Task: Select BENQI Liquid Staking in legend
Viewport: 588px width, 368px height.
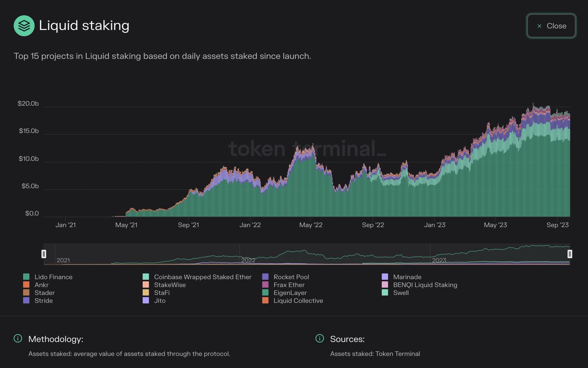Action: (419, 285)
